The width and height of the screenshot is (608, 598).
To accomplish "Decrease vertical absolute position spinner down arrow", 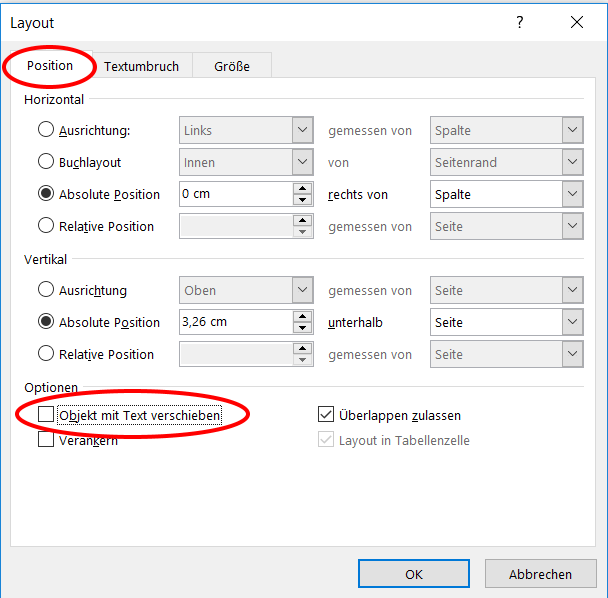I will pyautogui.click(x=302, y=328).
